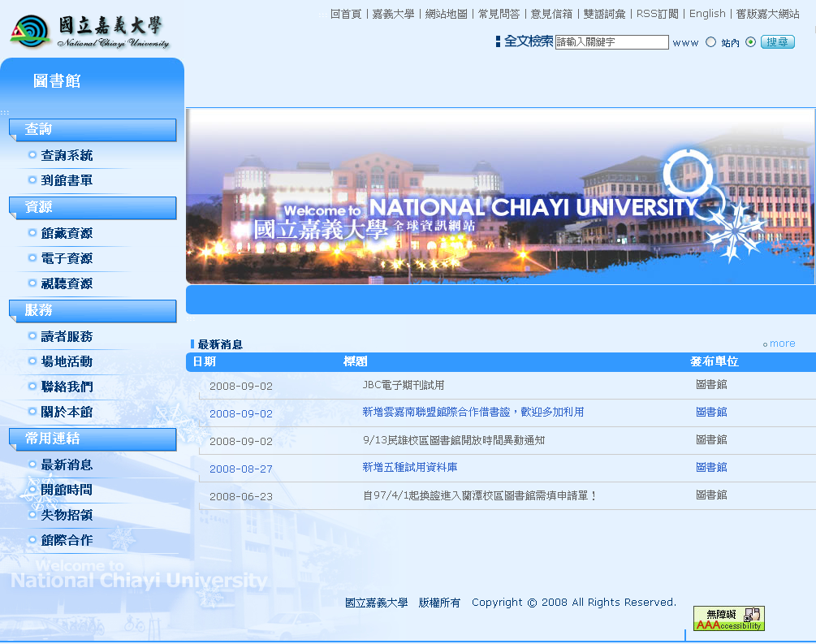The height and width of the screenshot is (644, 816).
Task: Open 讀者服務 in the sidebar
Action: point(67,336)
